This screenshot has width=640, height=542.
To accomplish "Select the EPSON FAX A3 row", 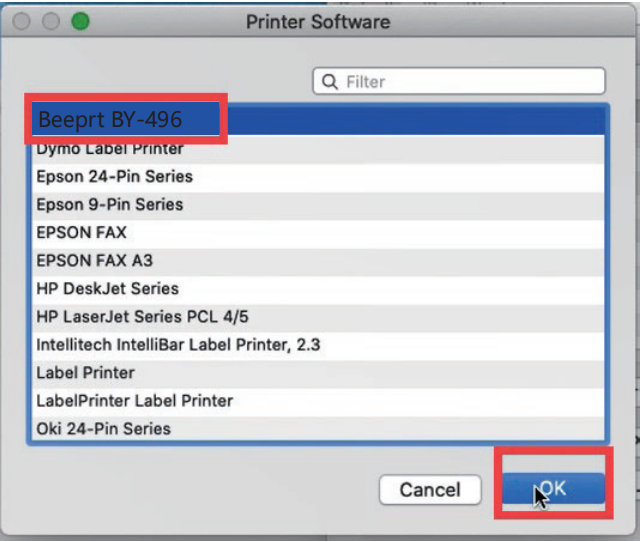I will pos(318,261).
